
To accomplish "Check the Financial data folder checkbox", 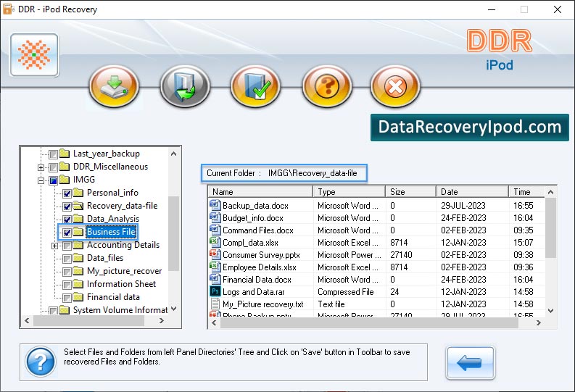I will tap(67, 298).
